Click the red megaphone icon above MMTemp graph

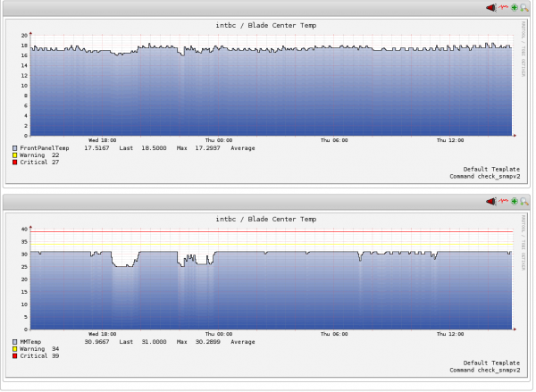pos(490,203)
